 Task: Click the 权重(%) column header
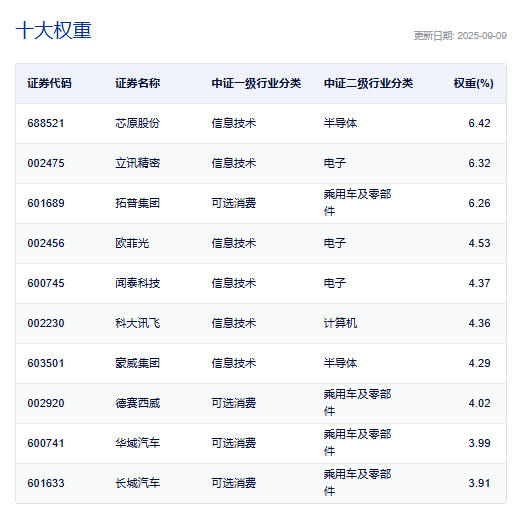473,83
